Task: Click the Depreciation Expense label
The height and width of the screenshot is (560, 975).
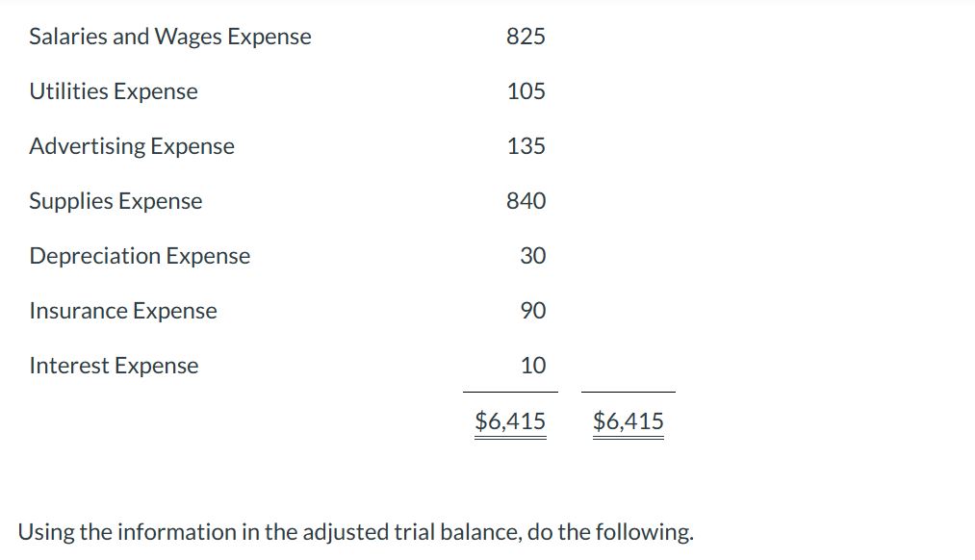Action: click(140, 256)
